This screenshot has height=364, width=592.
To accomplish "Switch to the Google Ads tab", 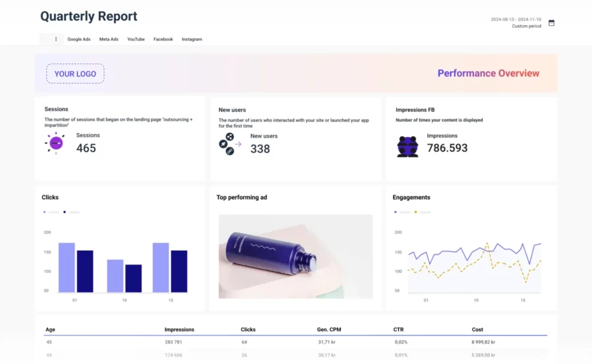I will (x=79, y=40).
